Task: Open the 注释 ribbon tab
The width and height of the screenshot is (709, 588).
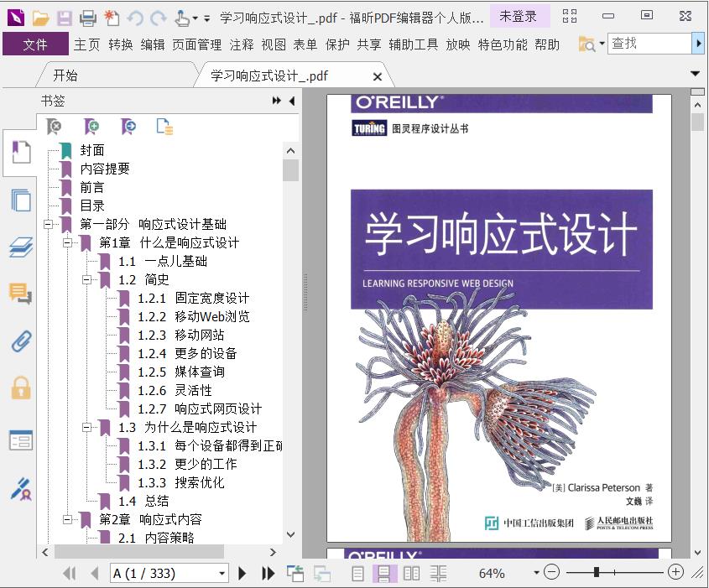Action: 242,44
